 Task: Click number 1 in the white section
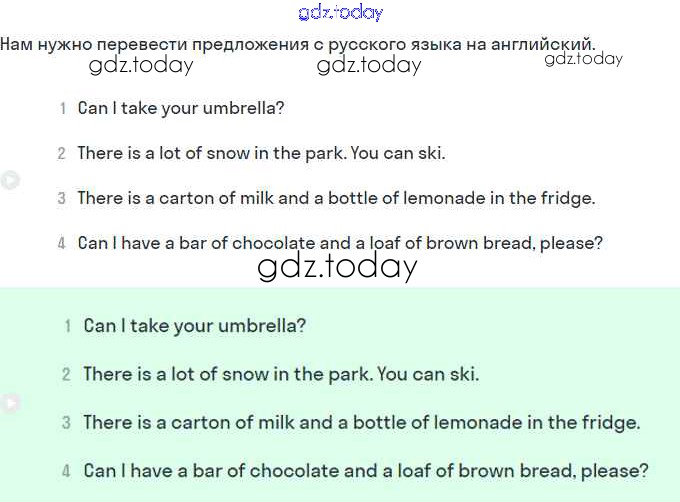(x=62, y=108)
